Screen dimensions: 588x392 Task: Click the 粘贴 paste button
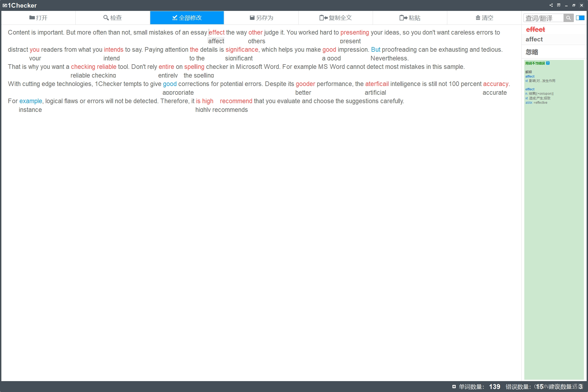pyautogui.click(x=410, y=18)
